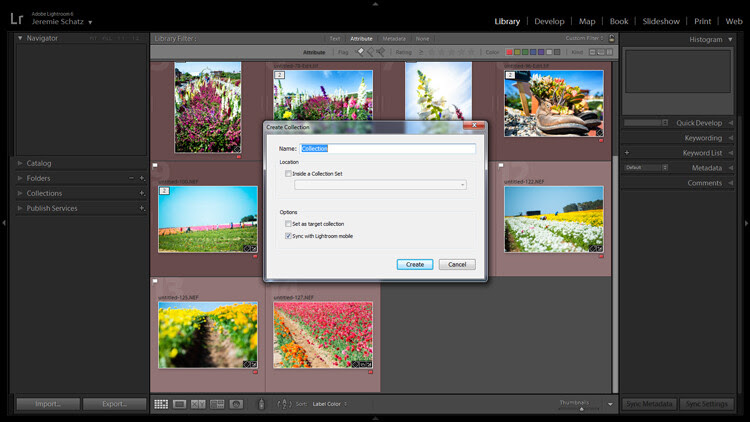Add a new folder with plus icon
This screenshot has height=422, width=750.
coord(142,178)
